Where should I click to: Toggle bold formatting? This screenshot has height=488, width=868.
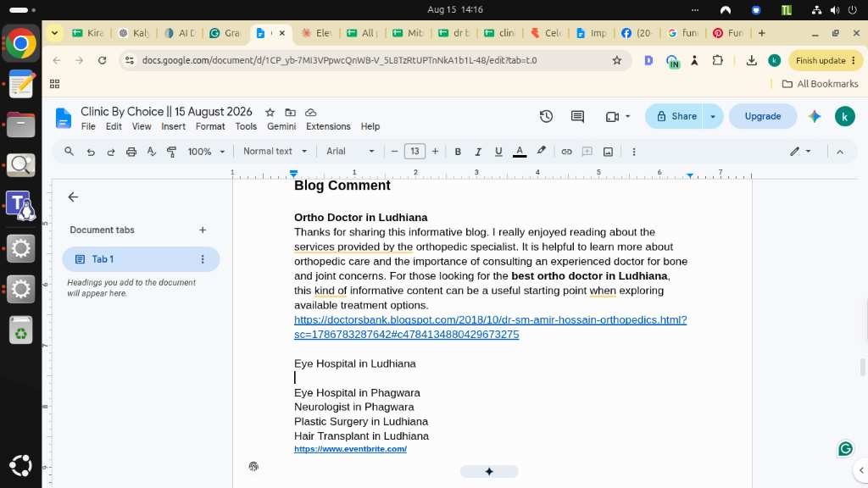[458, 152]
